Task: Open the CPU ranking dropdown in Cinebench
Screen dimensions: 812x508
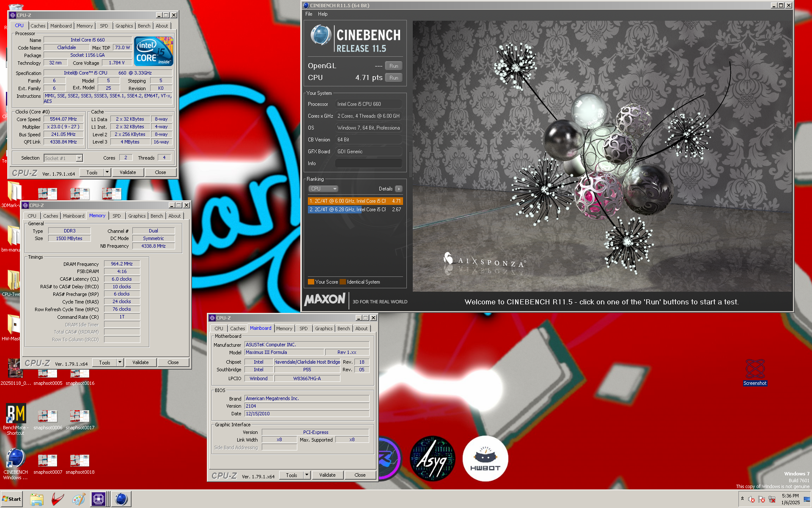Action: tap(323, 189)
